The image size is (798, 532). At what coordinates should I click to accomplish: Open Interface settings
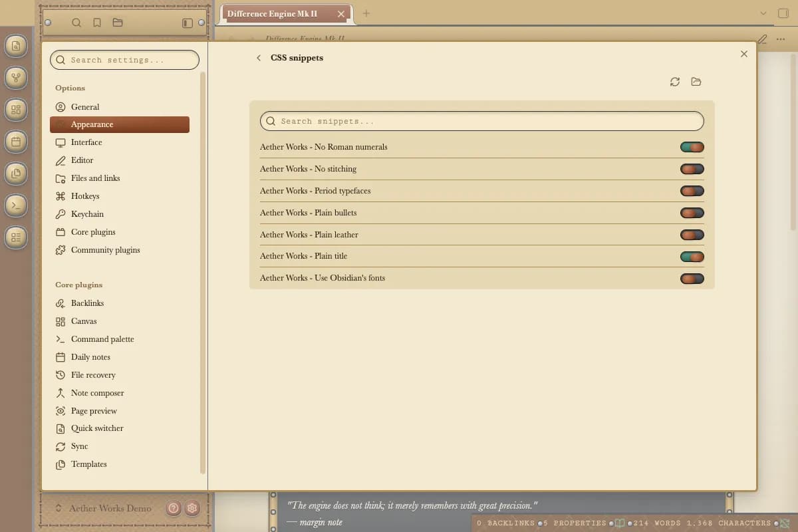120,142
